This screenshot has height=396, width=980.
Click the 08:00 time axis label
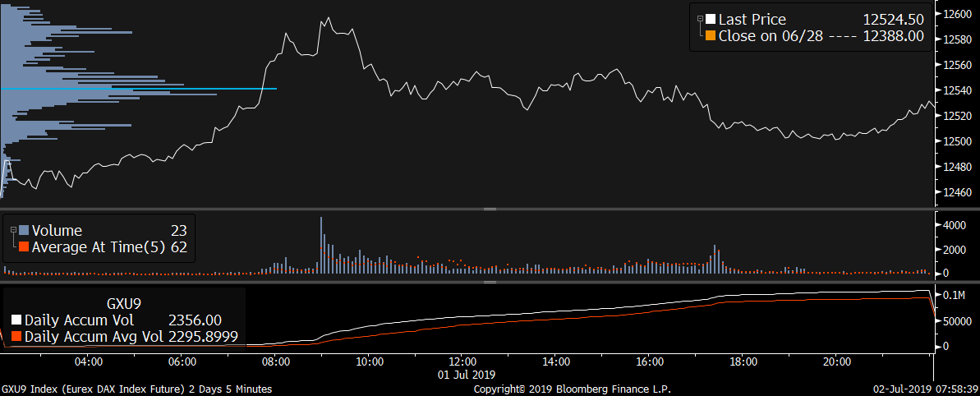(x=275, y=361)
